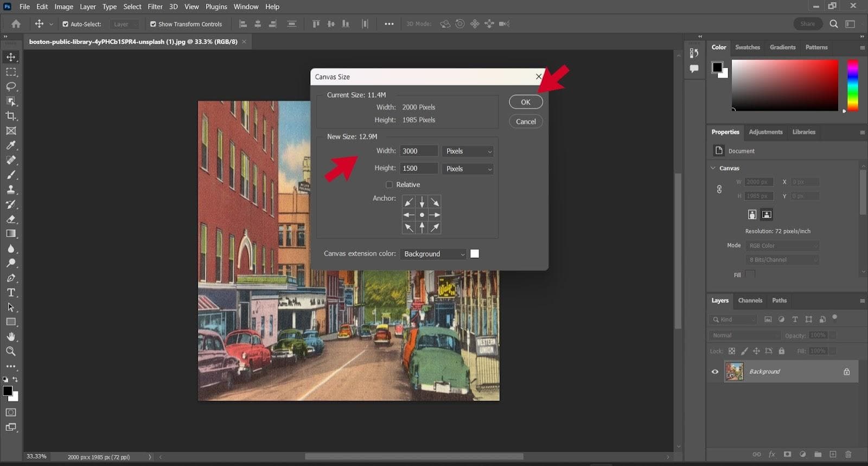Select the Frame tool
The width and height of the screenshot is (868, 466).
11,131
